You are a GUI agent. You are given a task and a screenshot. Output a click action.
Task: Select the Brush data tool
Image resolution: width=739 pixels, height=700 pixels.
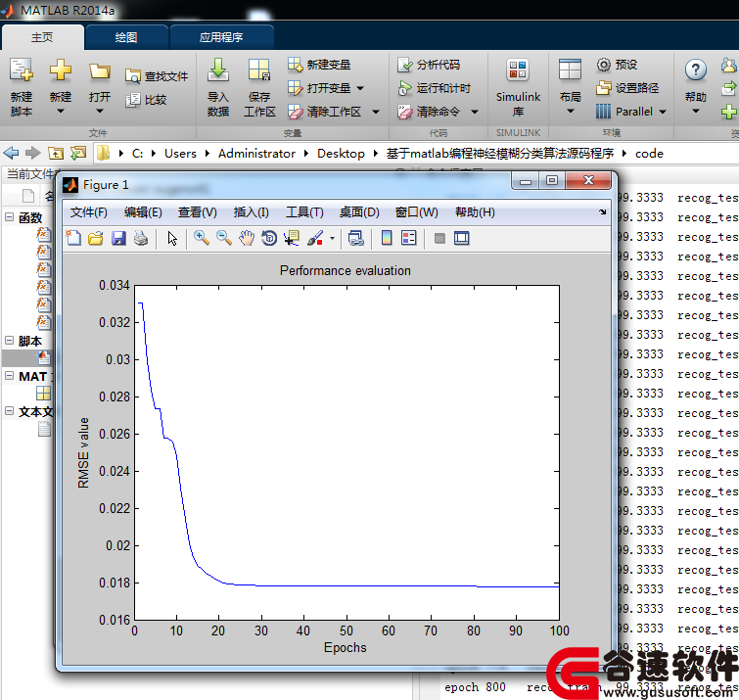click(315, 238)
